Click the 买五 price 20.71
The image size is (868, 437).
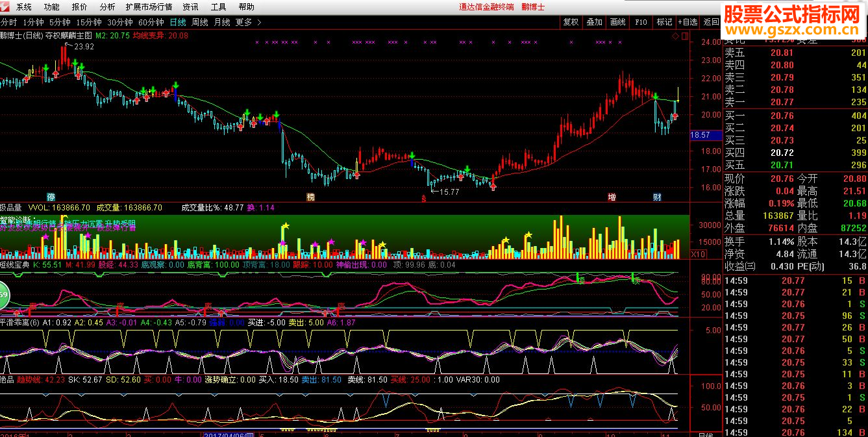coord(782,166)
